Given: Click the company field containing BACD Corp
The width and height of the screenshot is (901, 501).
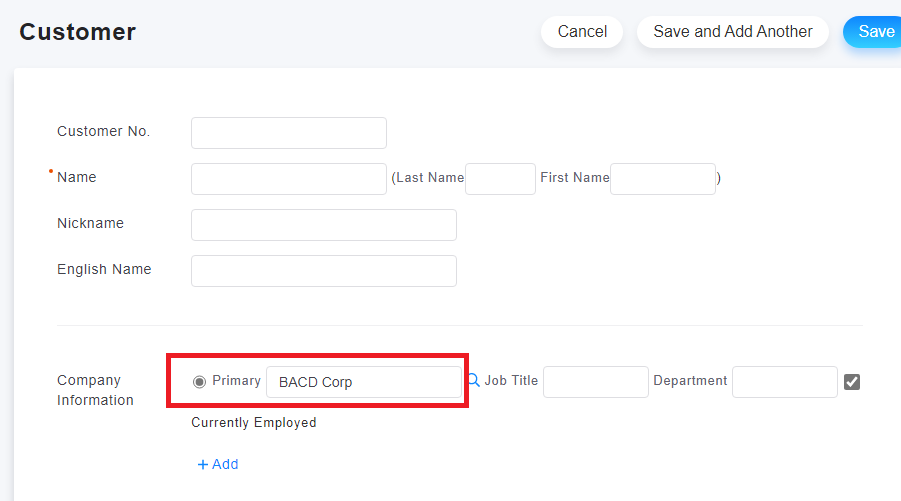Looking at the screenshot, I should pos(364,382).
